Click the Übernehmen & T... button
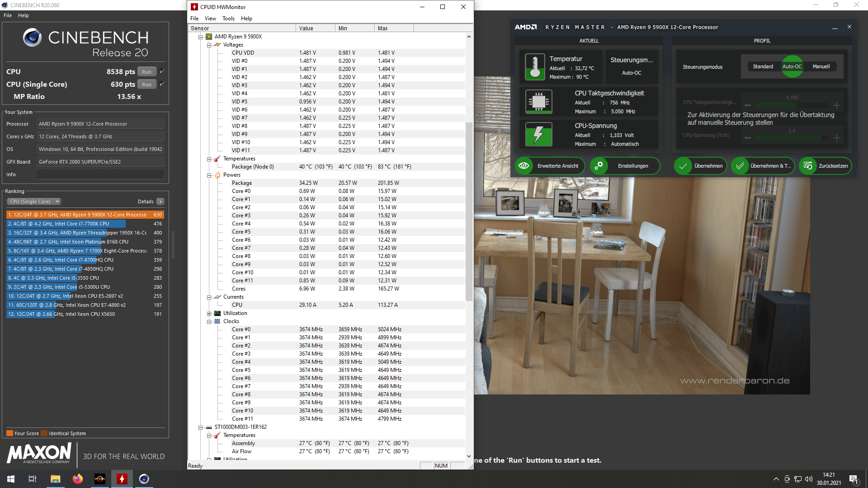Screen dimensions: 868x488 tap(763, 166)
